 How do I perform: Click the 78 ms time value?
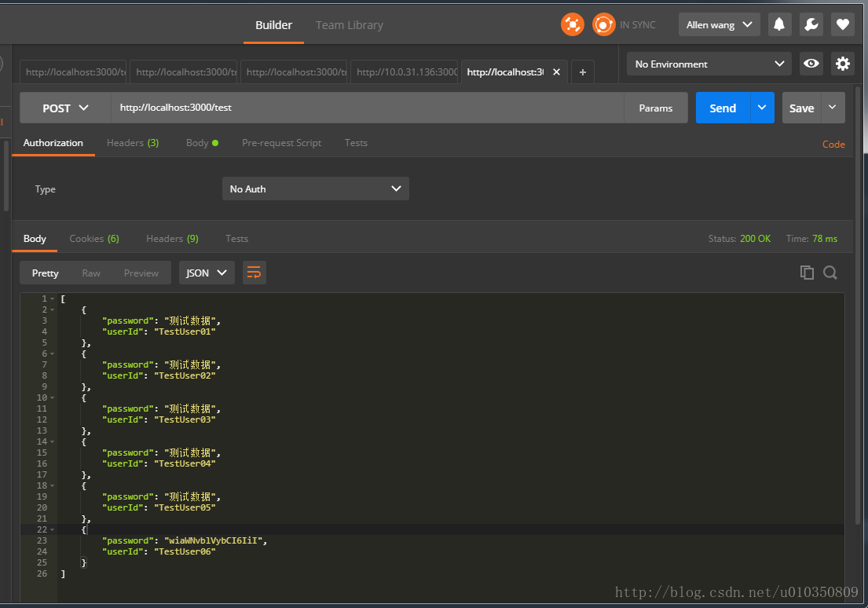coord(825,239)
